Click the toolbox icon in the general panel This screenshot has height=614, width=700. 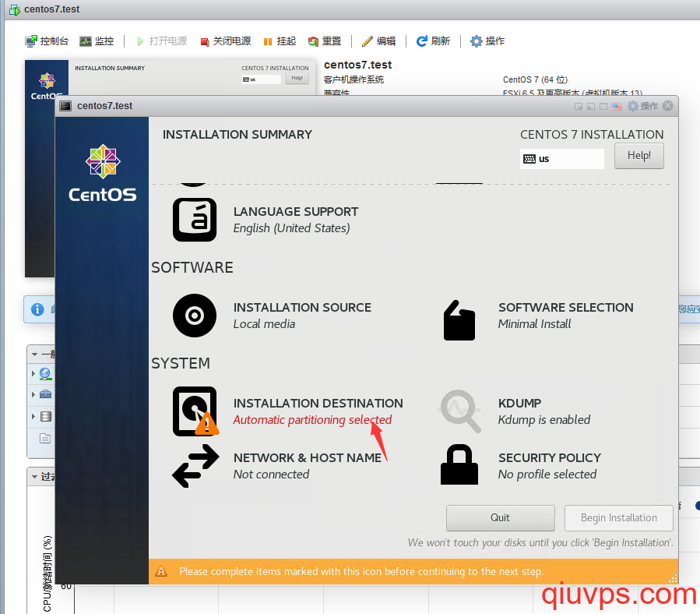coord(45,394)
